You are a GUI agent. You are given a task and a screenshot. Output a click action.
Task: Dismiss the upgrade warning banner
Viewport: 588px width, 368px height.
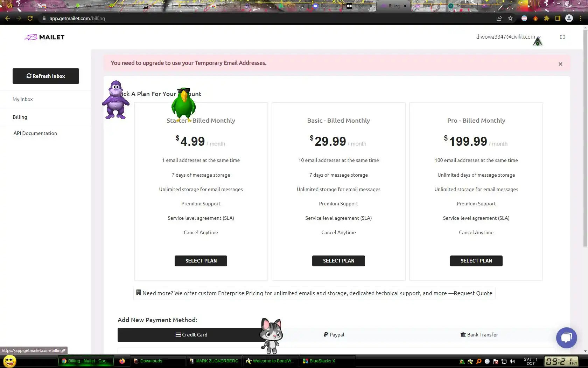tap(560, 64)
